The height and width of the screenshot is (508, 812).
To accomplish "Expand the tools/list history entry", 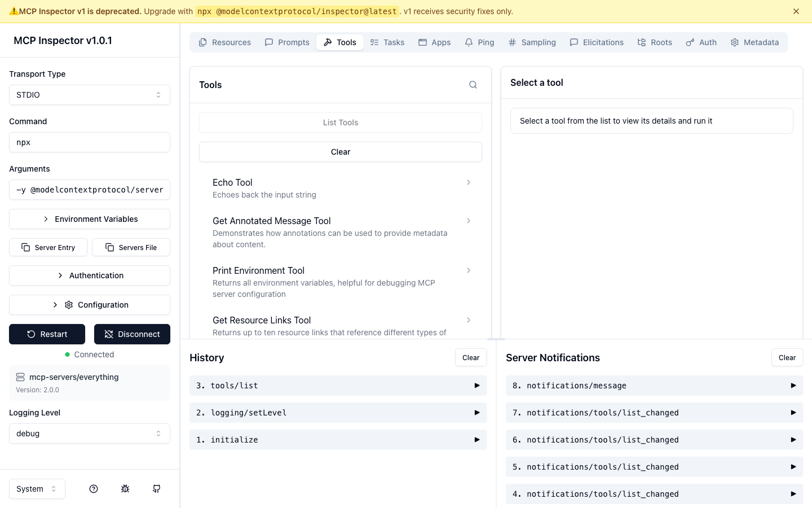I will click(338, 386).
